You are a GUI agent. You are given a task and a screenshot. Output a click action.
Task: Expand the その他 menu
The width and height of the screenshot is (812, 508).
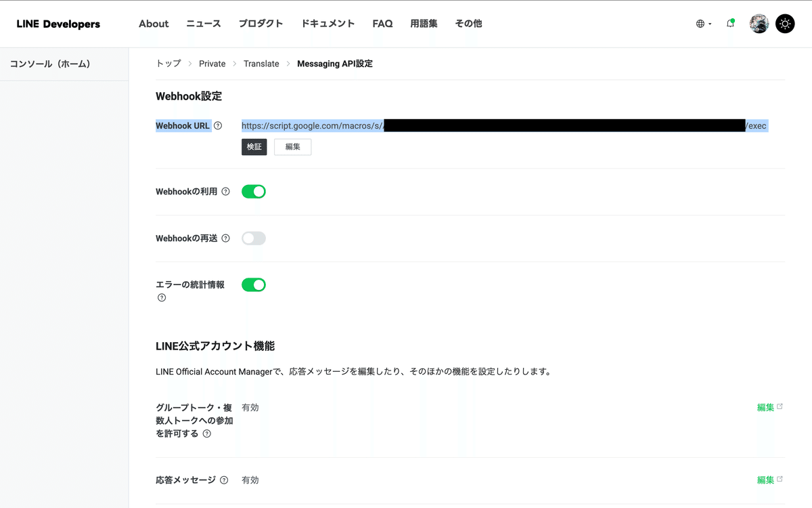(x=468, y=24)
